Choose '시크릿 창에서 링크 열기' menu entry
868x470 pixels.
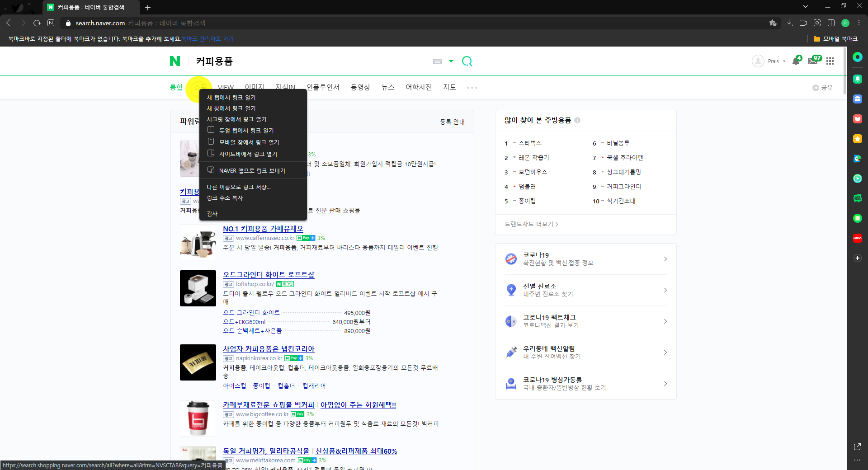253,119
